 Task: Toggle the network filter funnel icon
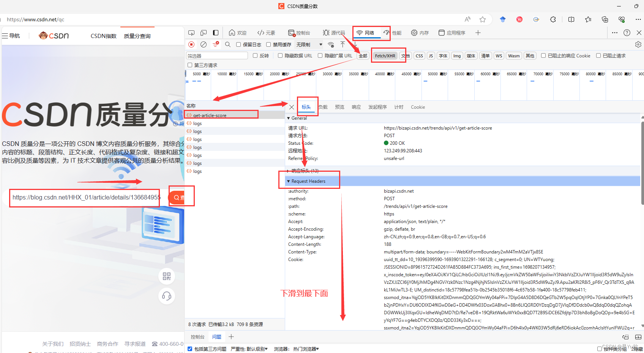[216, 44]
